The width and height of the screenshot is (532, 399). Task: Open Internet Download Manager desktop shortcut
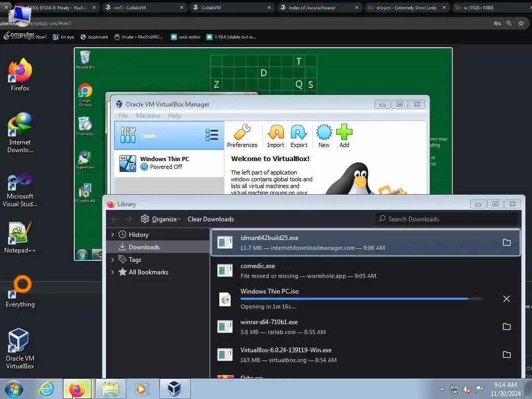tap(20, 133)
